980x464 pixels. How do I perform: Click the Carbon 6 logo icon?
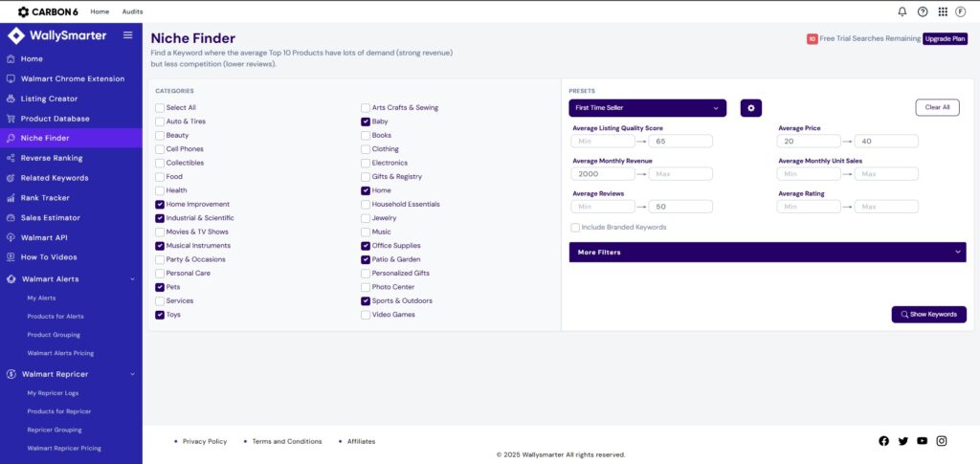click(x=23, y=11)
